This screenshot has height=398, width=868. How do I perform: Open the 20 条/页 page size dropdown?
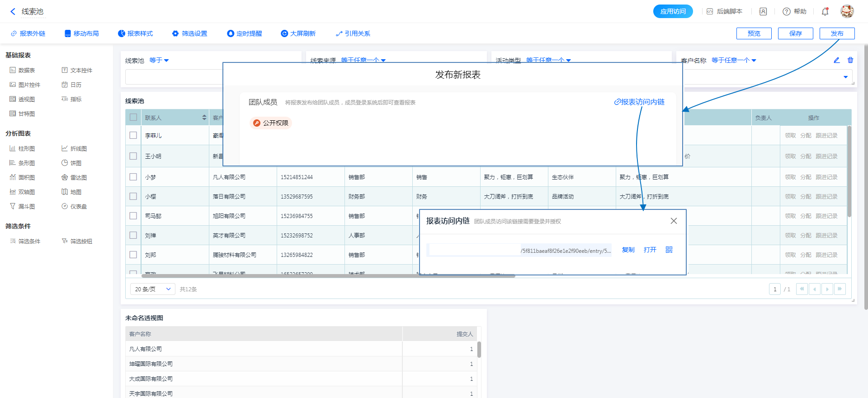click(x=153, y=289)
